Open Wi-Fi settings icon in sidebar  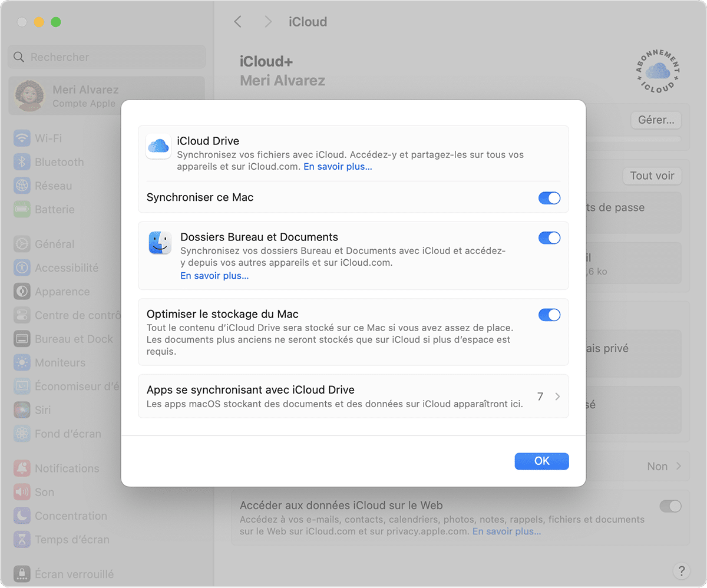22,138
